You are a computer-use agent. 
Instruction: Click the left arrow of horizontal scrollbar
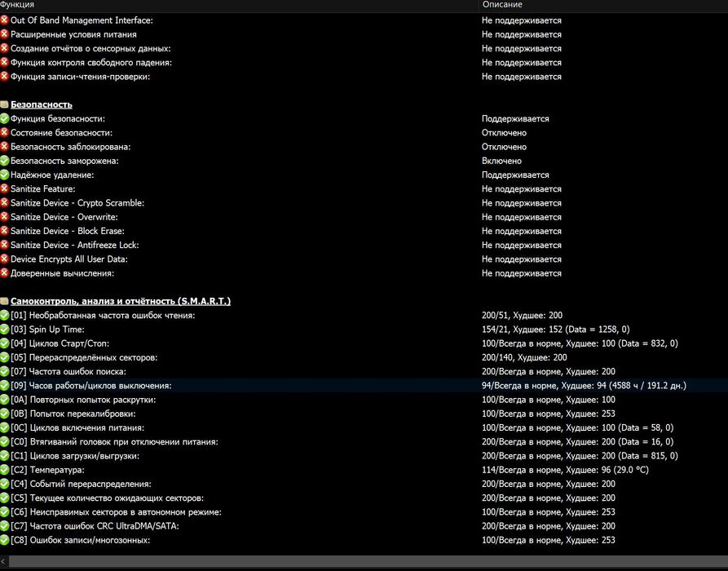coord(3,562)
